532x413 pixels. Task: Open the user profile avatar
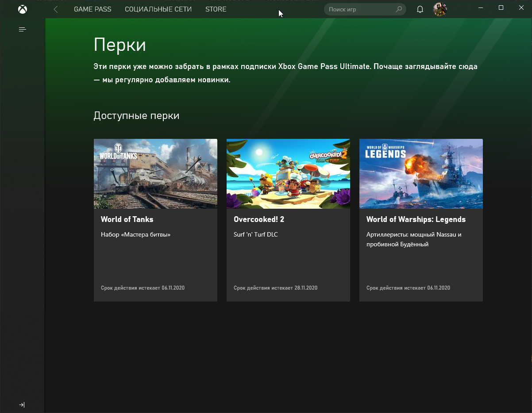point(439,9)
